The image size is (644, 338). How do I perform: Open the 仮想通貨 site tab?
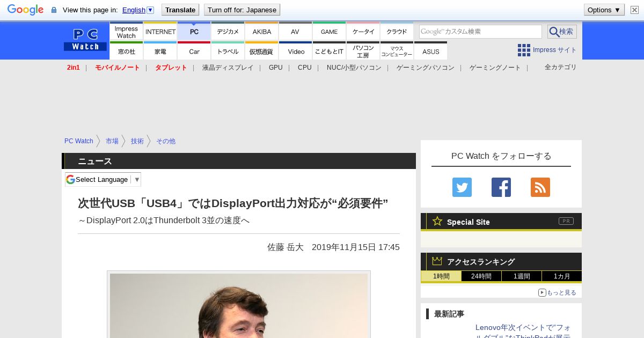(x=262, y=51)
